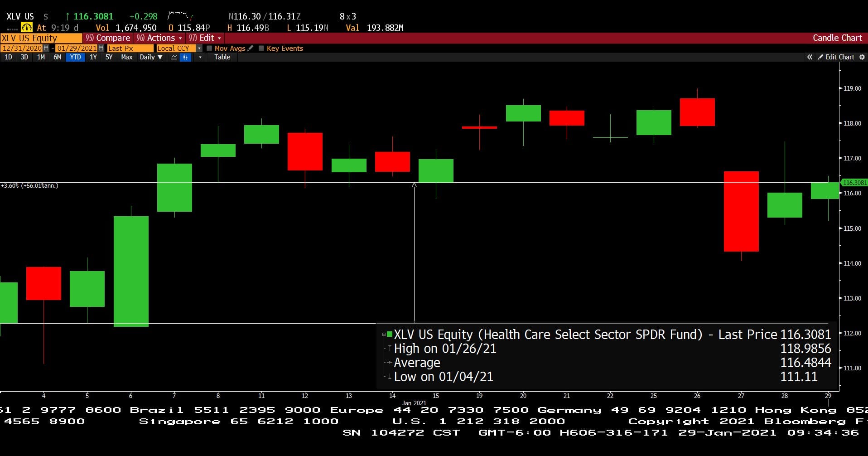The height and width of the screenshot is (456, 868).
Task: Click the 116.3081 last price axis tag
Action: coord(854,183)
